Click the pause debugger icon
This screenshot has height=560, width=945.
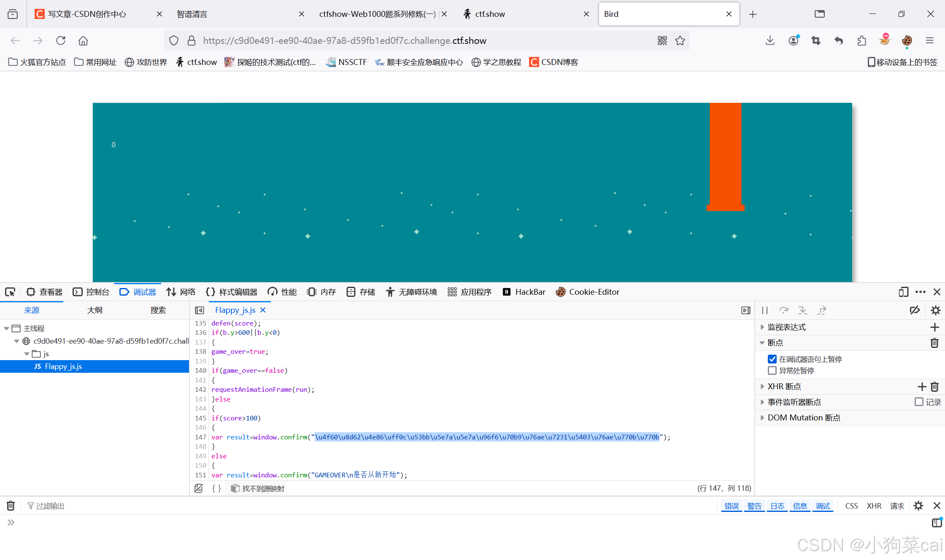point(764,310)
